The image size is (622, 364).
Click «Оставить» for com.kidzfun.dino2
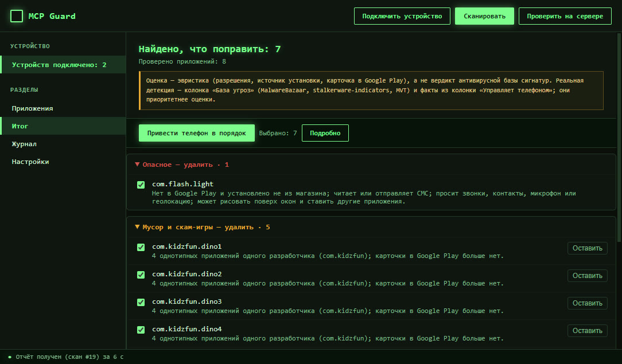coord(587,276)
